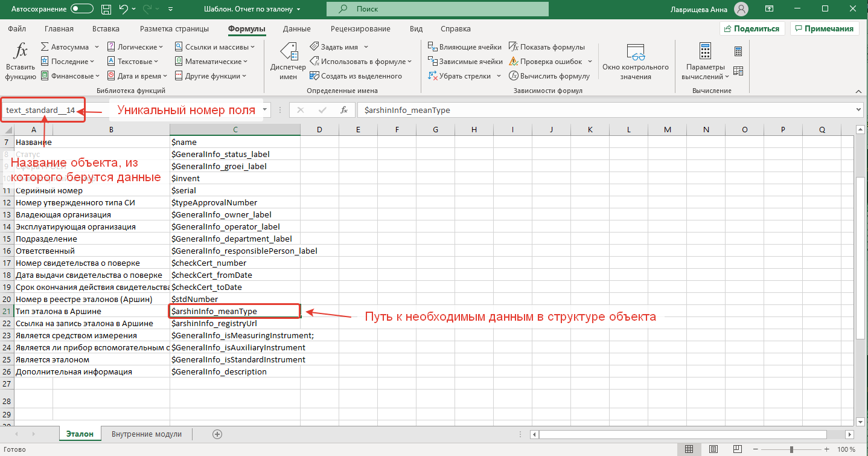Switch to the Вид ribbon tab
This screenshot has width=868, height=456.
point(416,29)
